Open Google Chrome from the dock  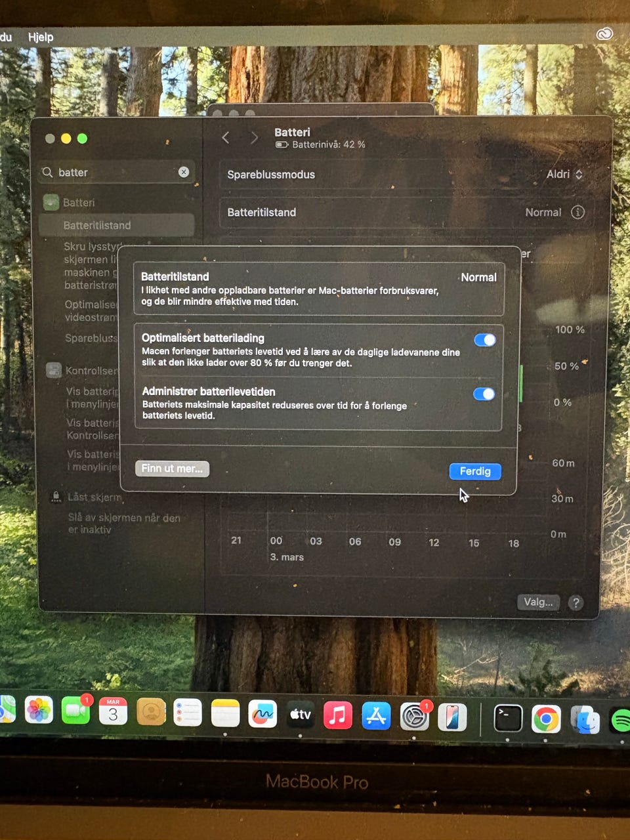coord(546,720)
